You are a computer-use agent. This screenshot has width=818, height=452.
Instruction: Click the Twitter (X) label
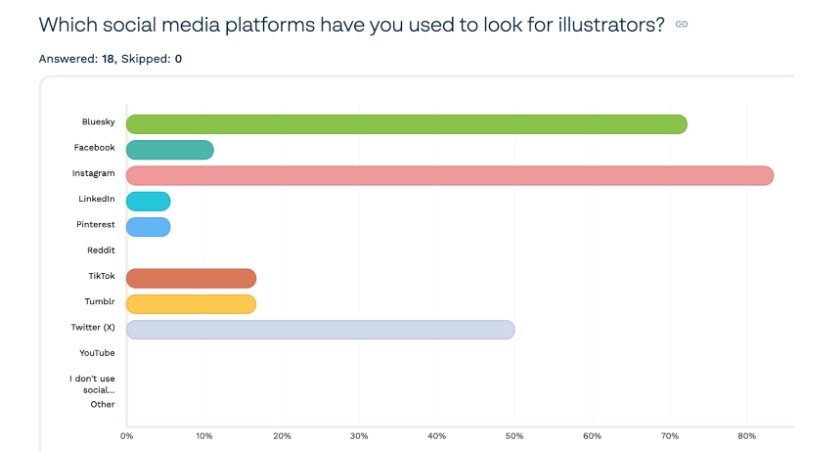click(x=93, y=327)
